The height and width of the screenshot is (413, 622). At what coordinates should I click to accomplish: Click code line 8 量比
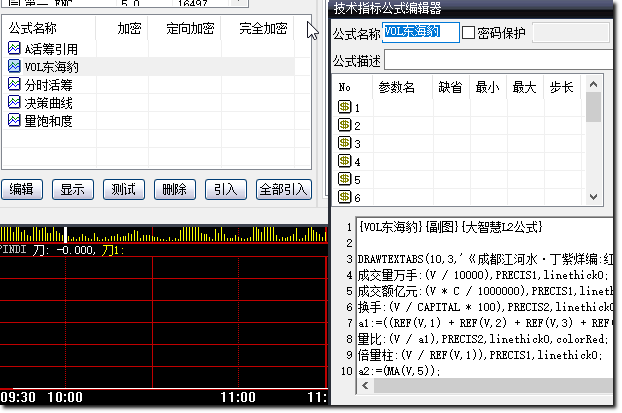click(x=483, y=339)
